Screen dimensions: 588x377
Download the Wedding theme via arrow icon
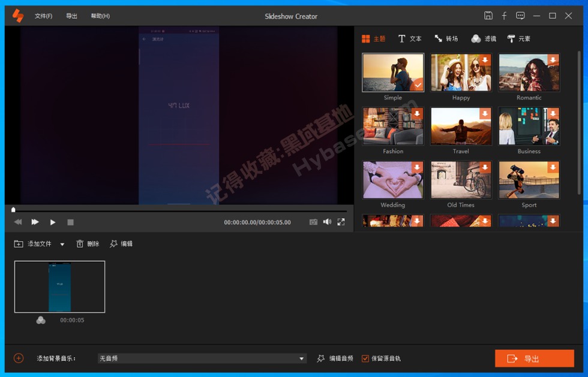pos(417,167)
